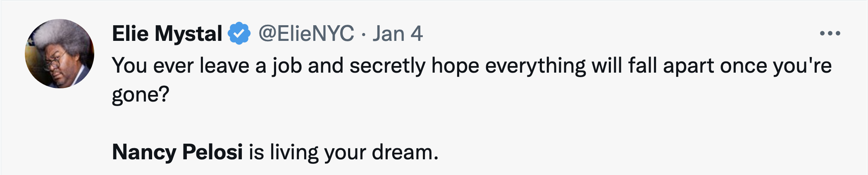Click the word "hope" in the tweet
The image size is (868, 175).
(455, 66)
